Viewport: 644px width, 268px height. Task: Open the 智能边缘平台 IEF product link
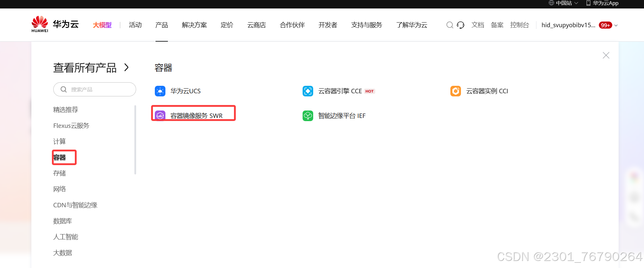pos(342,116)
